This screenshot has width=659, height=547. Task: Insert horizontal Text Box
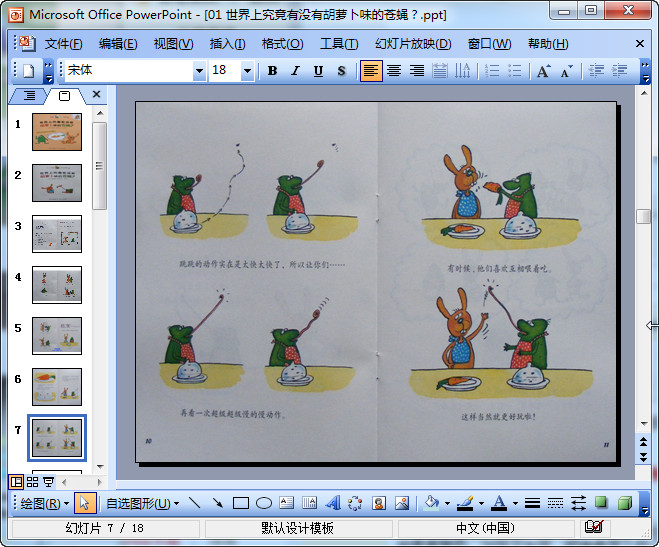[x=287, y=503]
